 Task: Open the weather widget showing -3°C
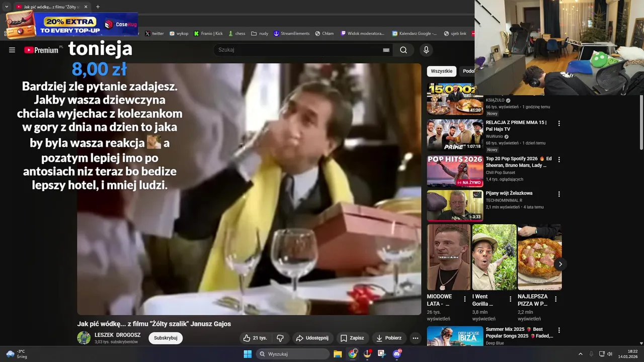[17, 354]
